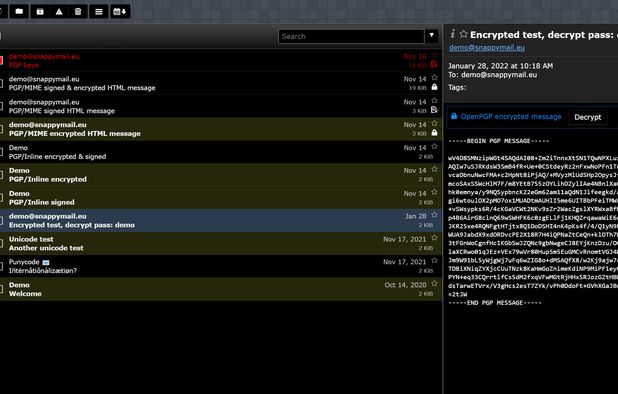The width and height of the screenshot is (618, 394).
Task: Click the 19 KiB size value
Action: (418, 88)
